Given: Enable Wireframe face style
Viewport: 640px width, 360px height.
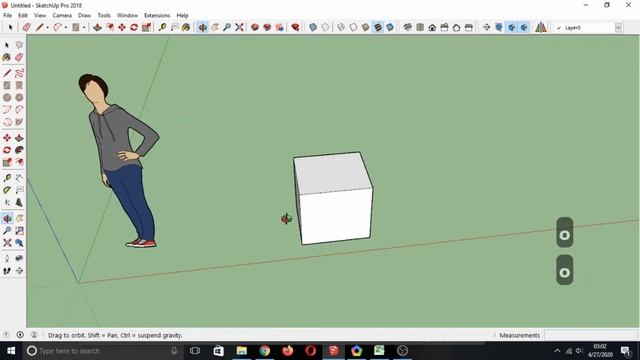Looking at the screenshot, I should (341, 27).
